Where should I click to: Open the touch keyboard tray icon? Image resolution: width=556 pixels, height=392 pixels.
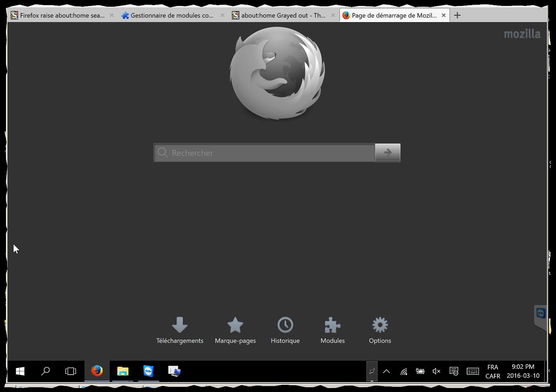pos(473,371)
